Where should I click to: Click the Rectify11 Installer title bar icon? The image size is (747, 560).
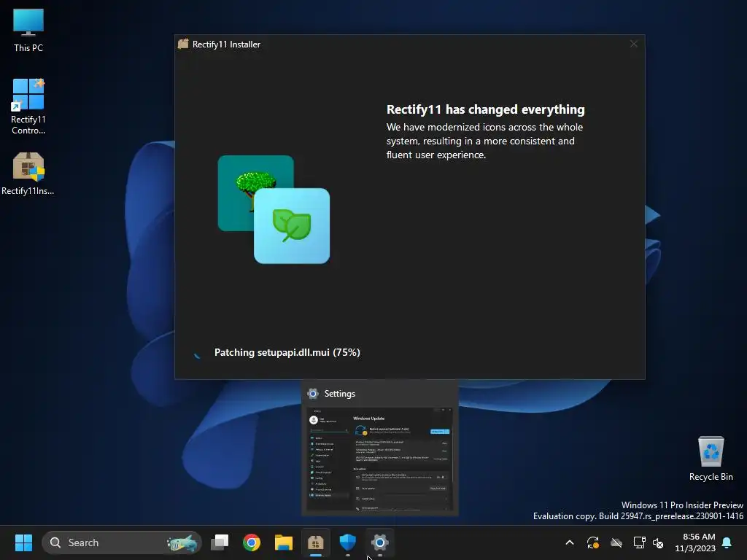tap(183, 44)
